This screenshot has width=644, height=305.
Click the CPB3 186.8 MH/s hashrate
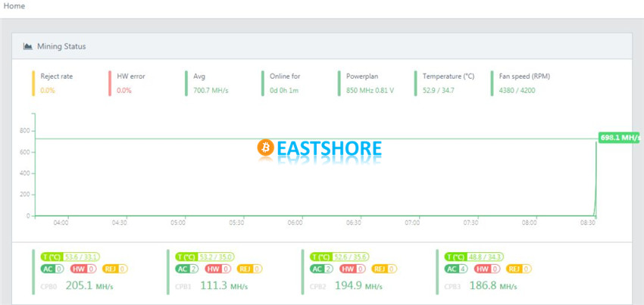click(x=493, y=286)
